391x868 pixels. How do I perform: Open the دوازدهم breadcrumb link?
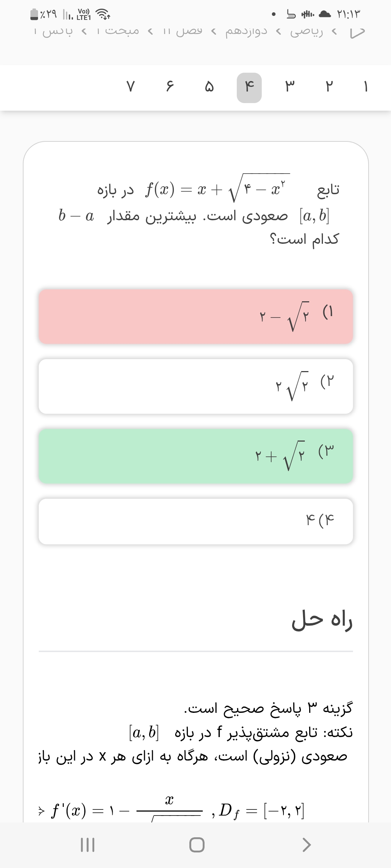(246, 31)
